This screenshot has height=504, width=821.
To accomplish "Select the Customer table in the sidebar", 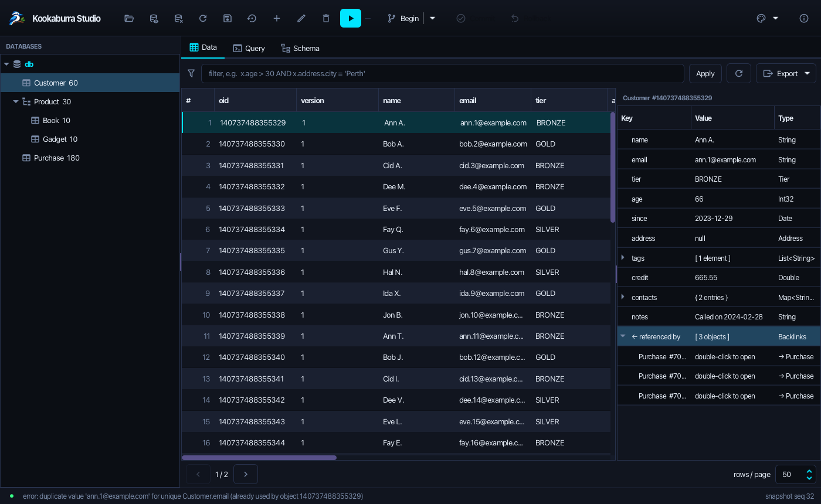I will [x=90, y=83].
